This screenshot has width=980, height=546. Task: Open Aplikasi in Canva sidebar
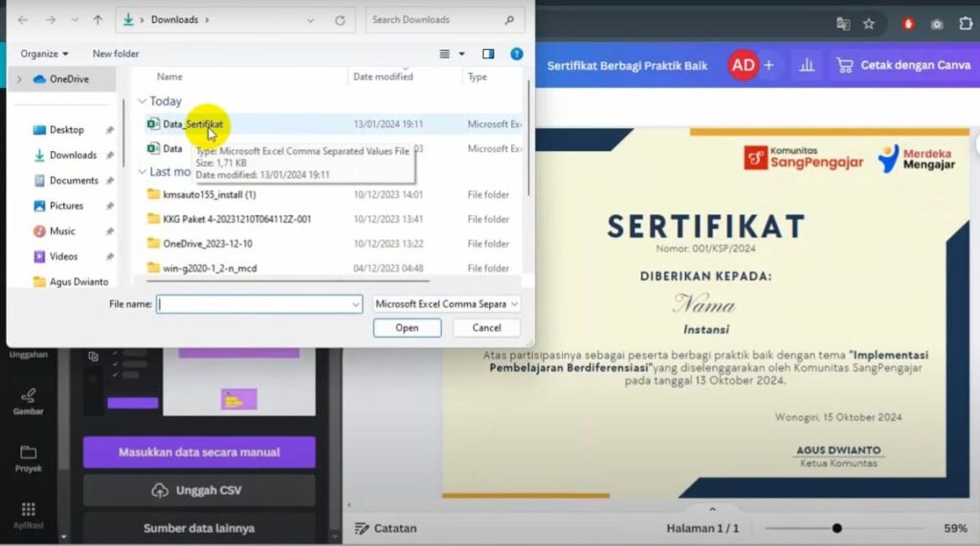(x=28, y=515)
